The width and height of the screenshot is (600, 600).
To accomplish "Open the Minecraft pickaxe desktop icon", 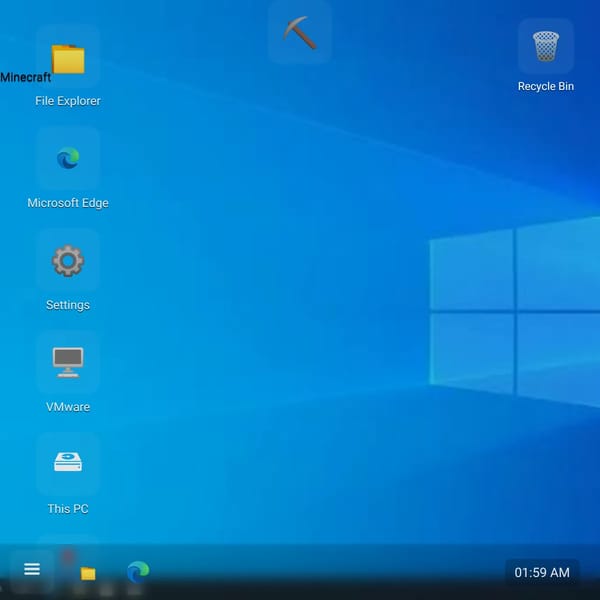I will pyautogui.click(x=300, y=33).
